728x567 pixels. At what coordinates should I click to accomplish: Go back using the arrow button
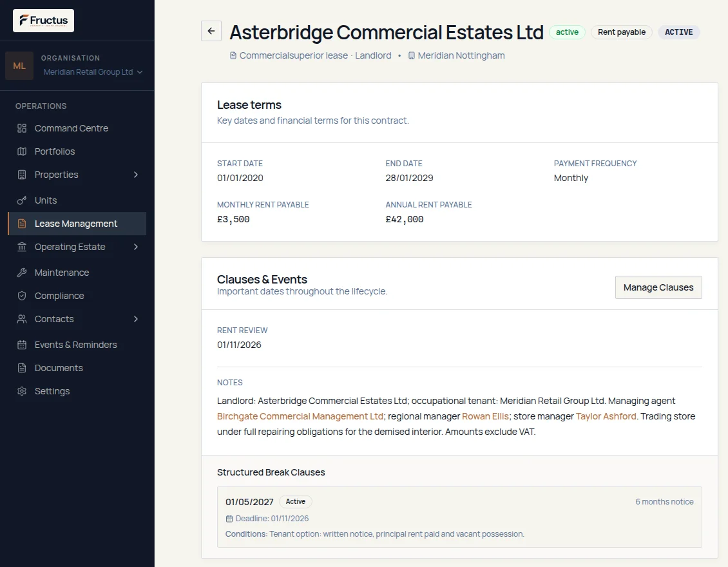coord(211,31)
